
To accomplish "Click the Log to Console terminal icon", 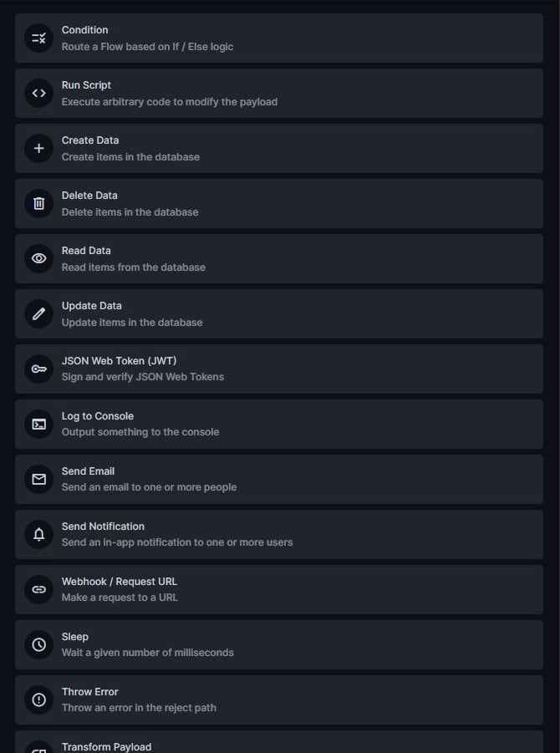I will 38,425.
